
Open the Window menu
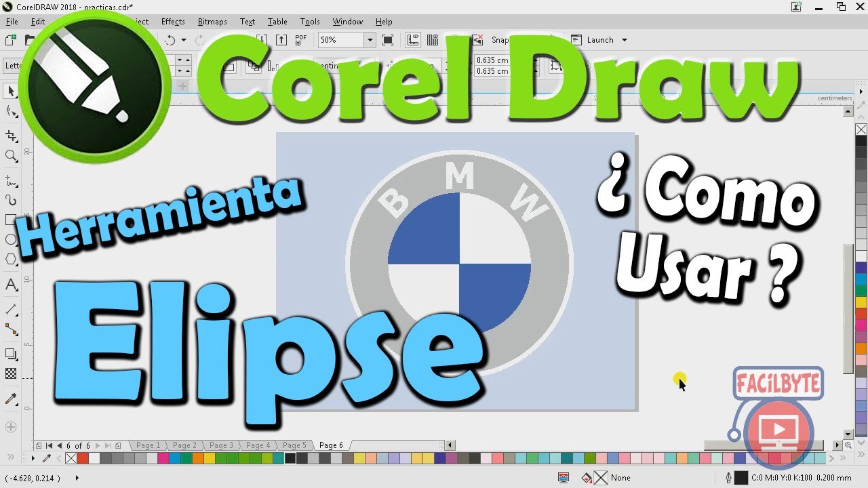click(x=348, y=22)
